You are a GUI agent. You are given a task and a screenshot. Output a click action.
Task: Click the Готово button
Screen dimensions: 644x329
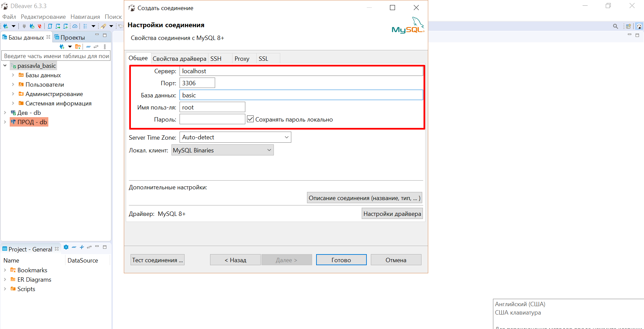[x=341, y=260]
